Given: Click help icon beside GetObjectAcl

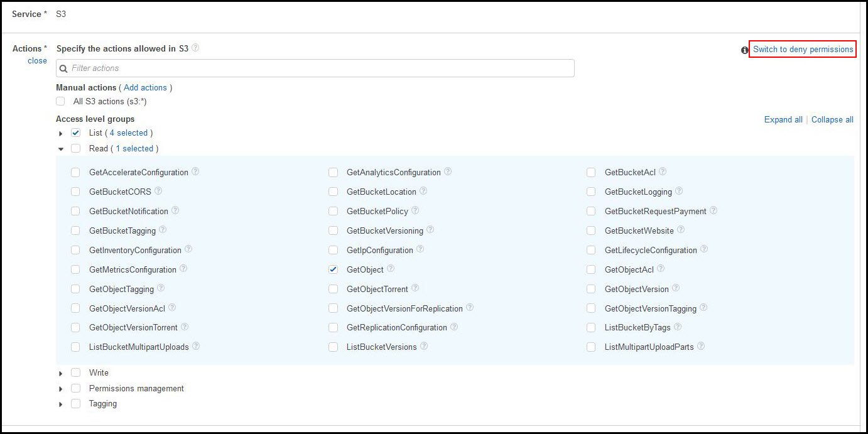Looking at the screenshot, I should click(661, 269).
